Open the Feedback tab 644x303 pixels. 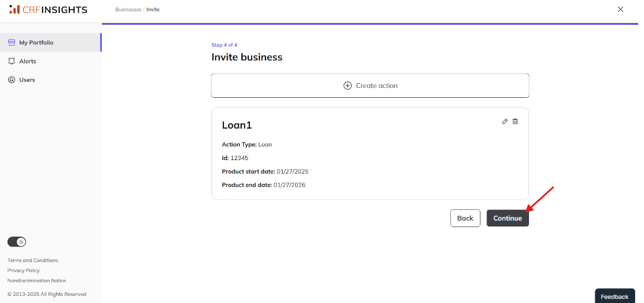614,296
